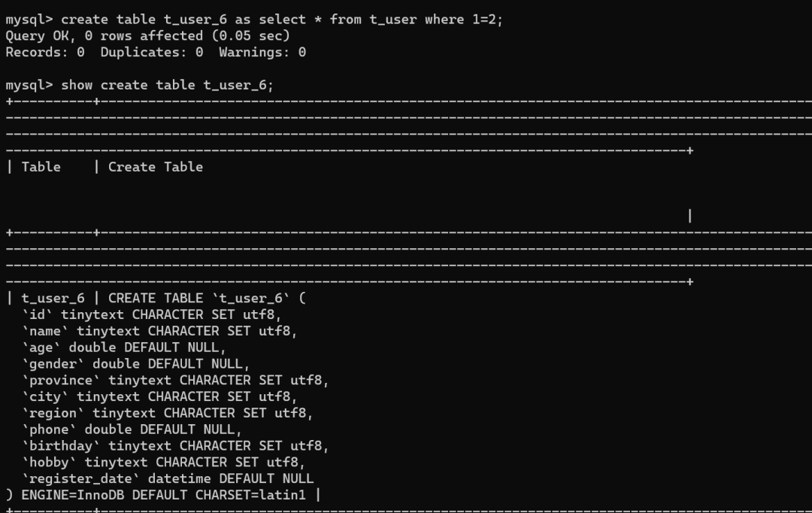Click the ENGINE=InnoDB DEFAULT CHARSET line
This screenshot has height=513, width=812.
pyautogui.click(x=156, y=496)
